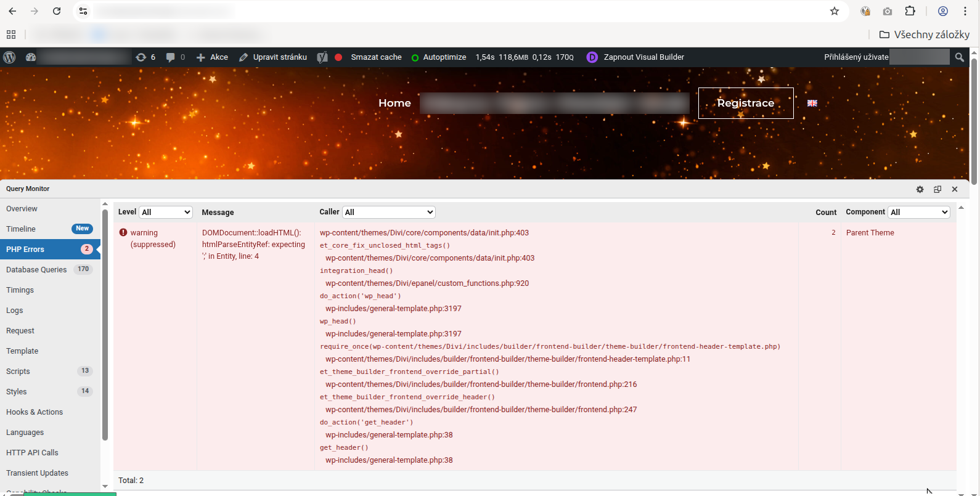Switch language via English flag icon
Screen dimensions: 980x496
(x=812, y=104)
